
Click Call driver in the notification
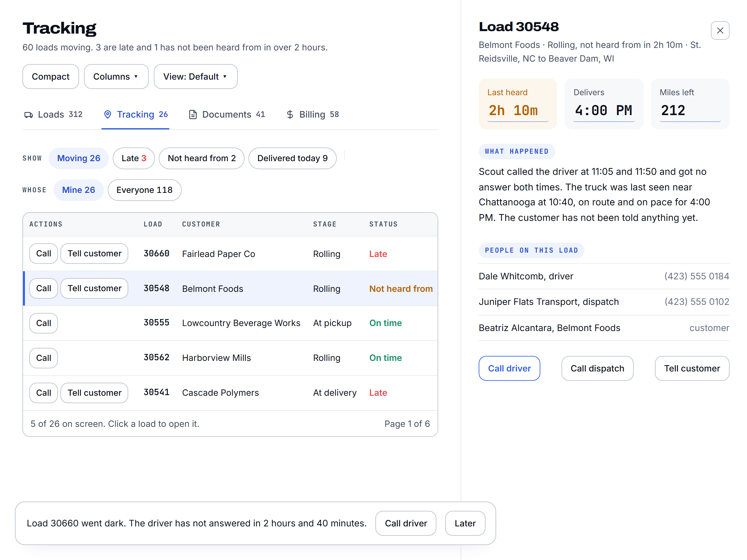[x=406, y=523]
